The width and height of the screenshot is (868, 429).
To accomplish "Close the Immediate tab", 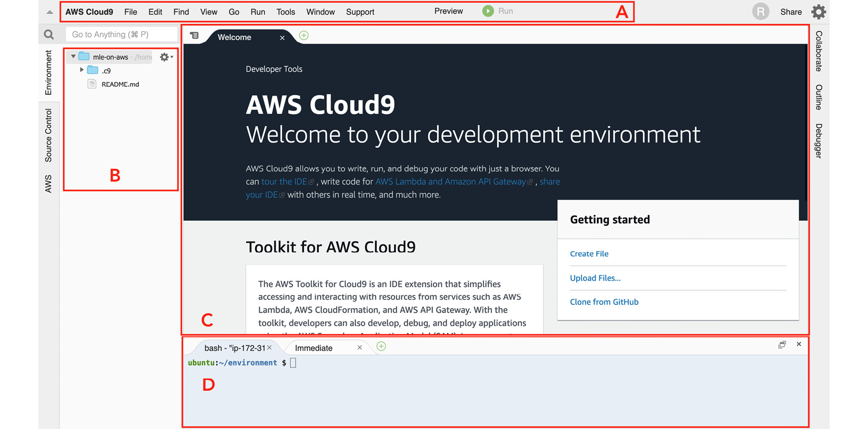I will click(359, 348).
